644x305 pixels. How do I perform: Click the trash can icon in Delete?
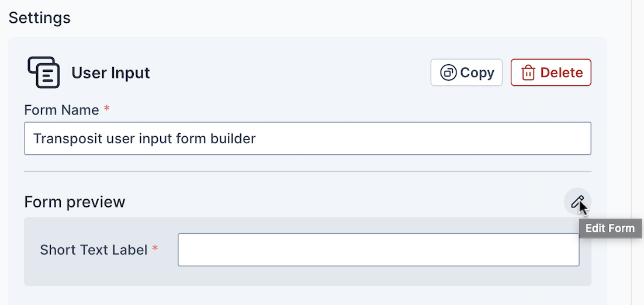528,73
